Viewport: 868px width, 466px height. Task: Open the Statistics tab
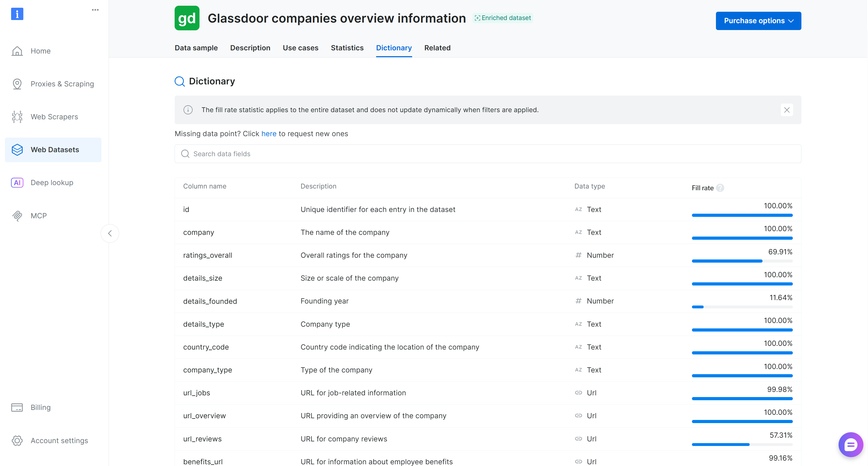(347, 48)
